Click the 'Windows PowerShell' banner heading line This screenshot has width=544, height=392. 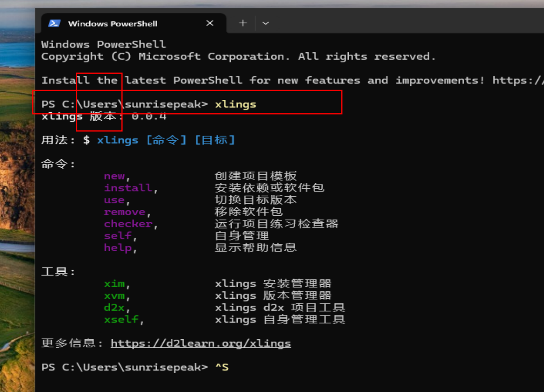tap(104, 44)
